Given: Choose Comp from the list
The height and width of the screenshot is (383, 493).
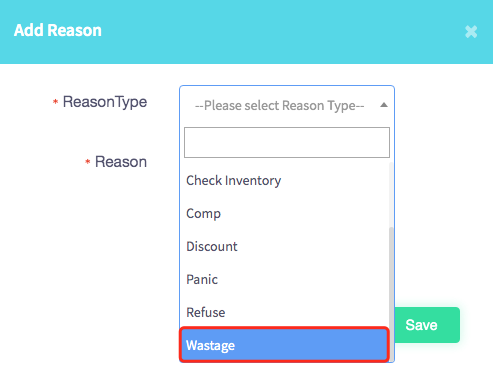Looking at the screenshot, I should point(284,213).
